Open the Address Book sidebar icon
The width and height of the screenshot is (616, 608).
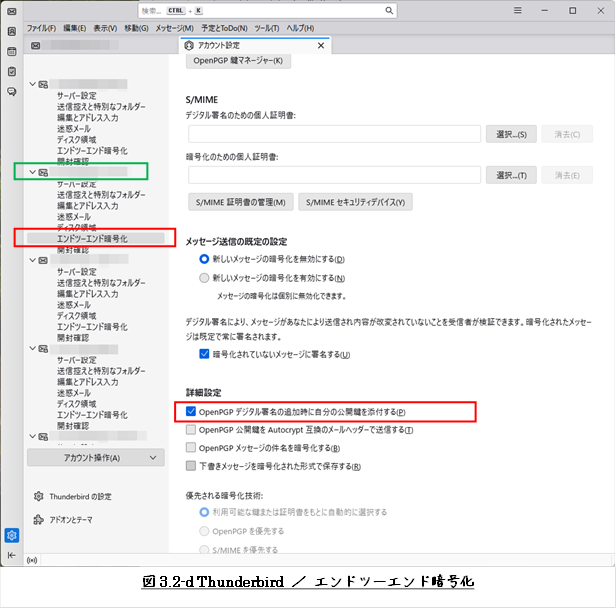tap(11, 31)
